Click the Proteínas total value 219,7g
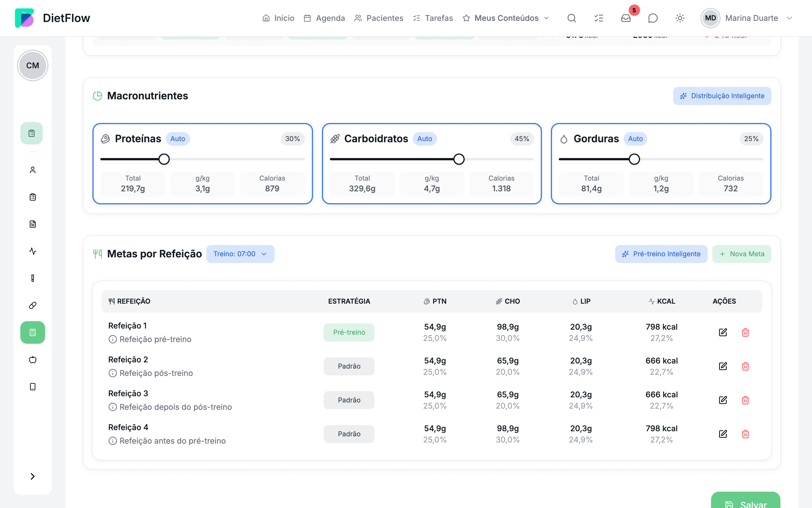 133,189
